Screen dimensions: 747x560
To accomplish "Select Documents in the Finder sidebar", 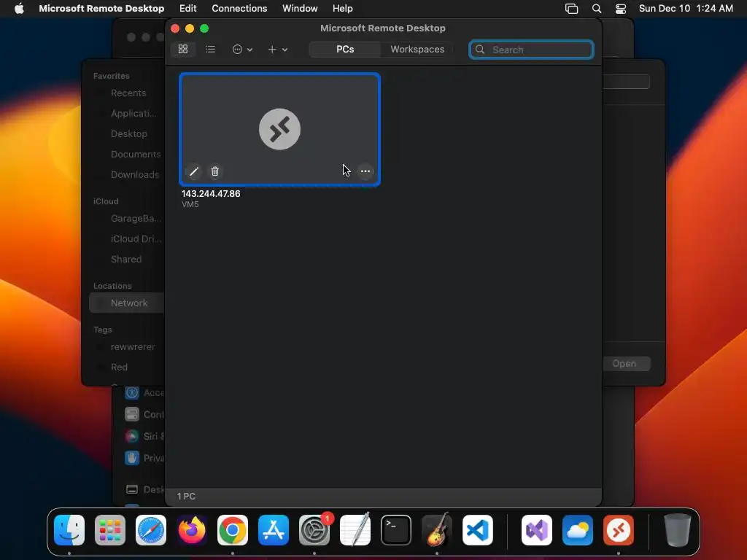I will 135,155.
